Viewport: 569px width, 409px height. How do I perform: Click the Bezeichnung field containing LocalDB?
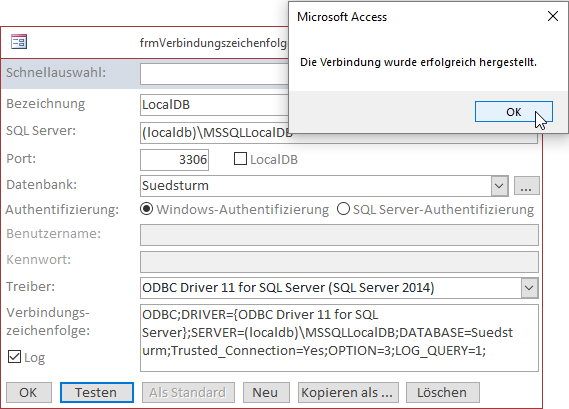click(x=214, y=105)
